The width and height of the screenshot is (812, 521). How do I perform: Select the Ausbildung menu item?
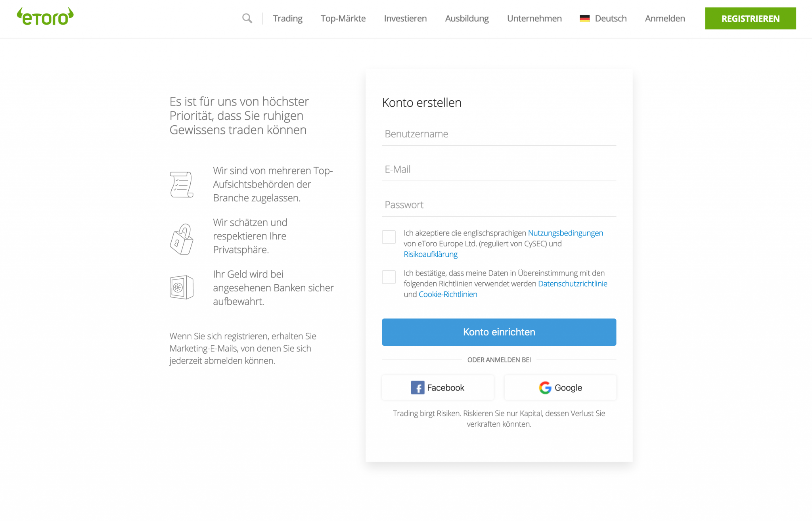(x=467, y=18)
